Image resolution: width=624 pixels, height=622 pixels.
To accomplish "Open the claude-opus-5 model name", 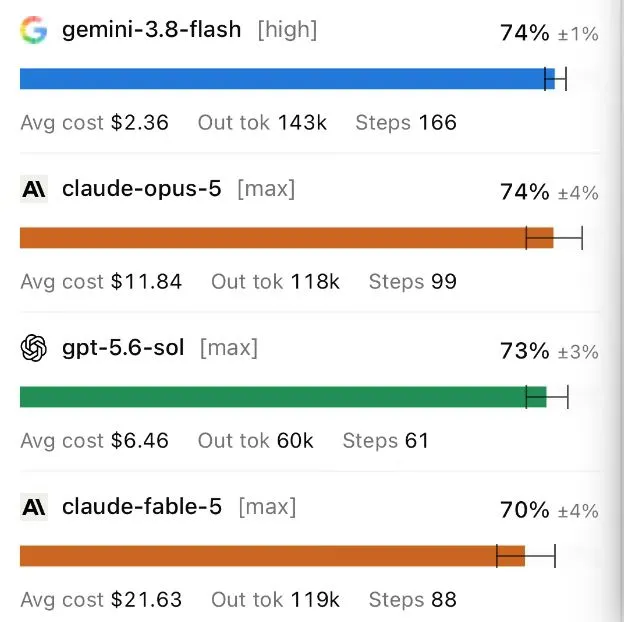I will point(142,189).
